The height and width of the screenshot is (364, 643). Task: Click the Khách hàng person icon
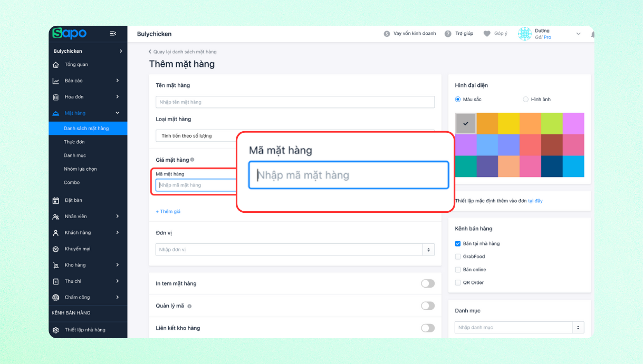coord(56,233)
